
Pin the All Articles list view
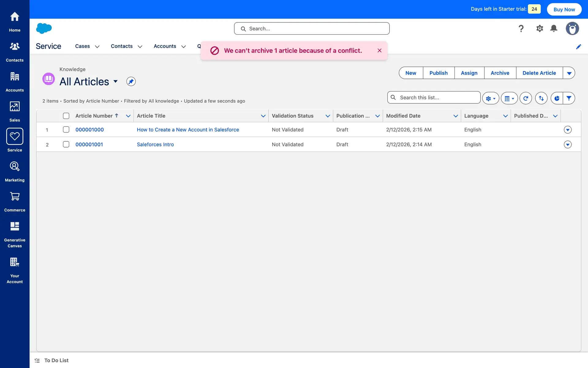[131, 82]
